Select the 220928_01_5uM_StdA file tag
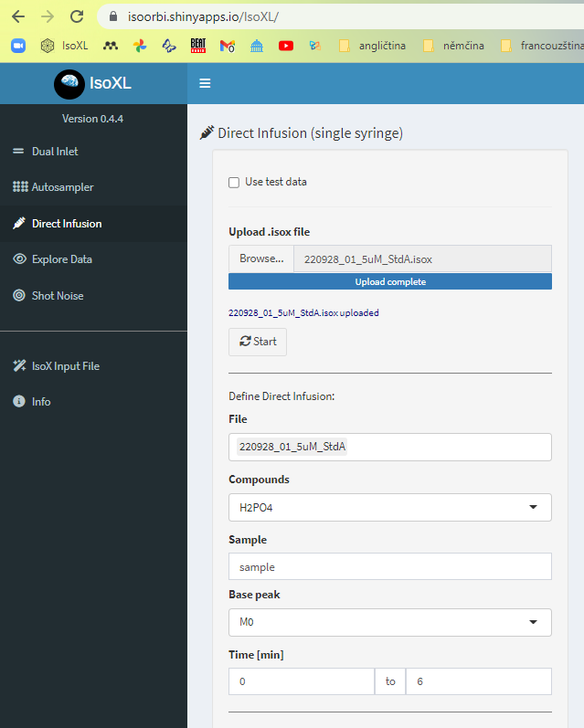 tap(292, 447)
